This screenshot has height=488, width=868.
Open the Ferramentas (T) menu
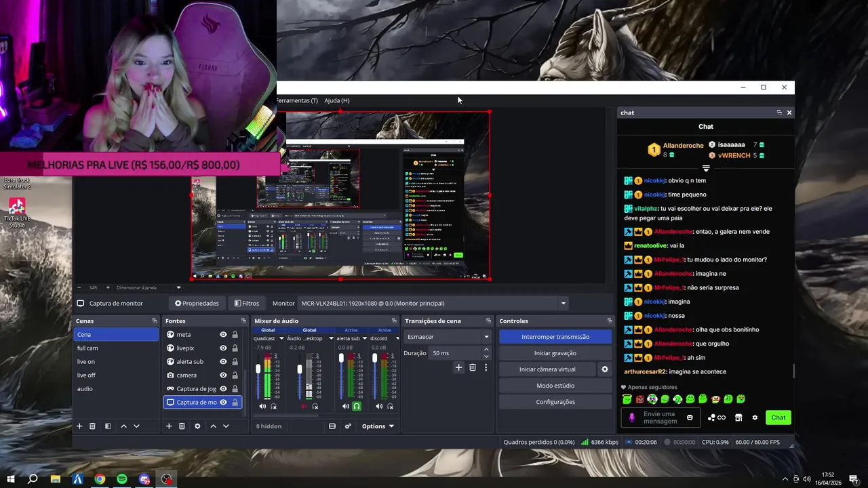coord(297,100)
